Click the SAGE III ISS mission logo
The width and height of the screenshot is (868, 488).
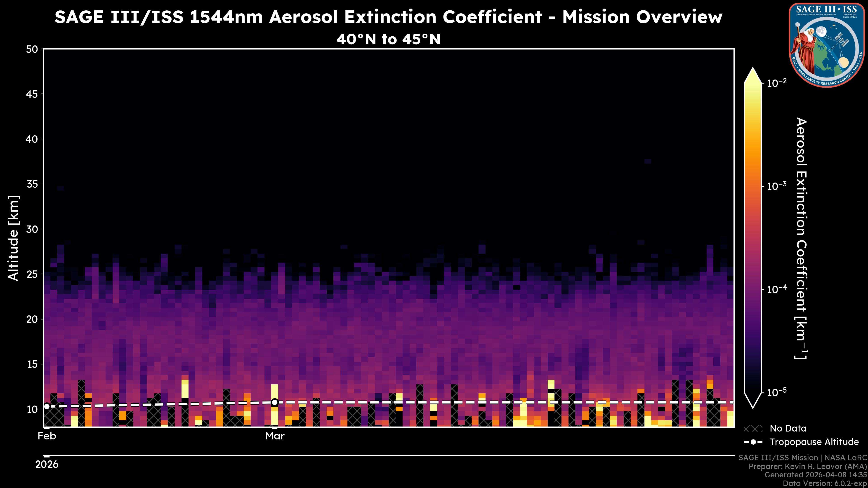[827, 45]
